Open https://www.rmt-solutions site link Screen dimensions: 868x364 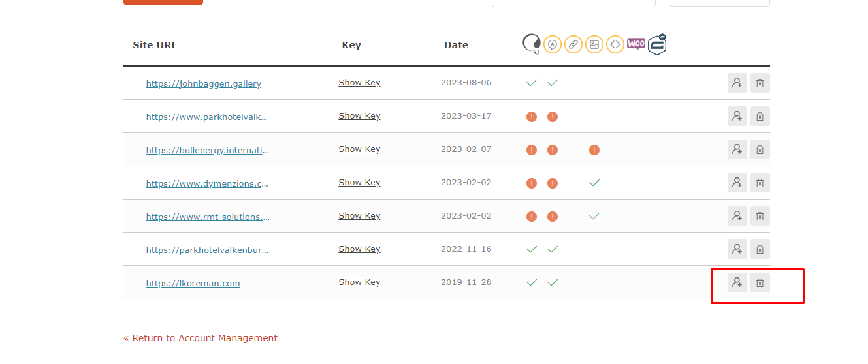pyautogui.click(x=208, y=217)
